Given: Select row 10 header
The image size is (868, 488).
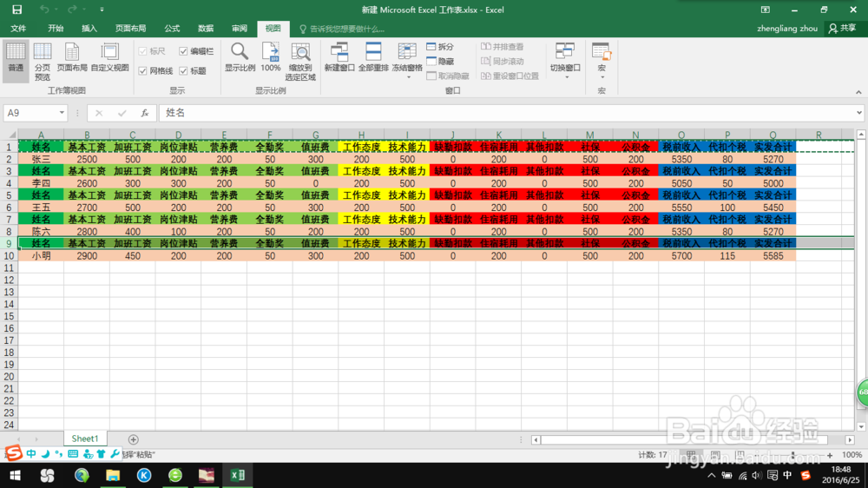Looking at the screenshot, I should point(9,256).
